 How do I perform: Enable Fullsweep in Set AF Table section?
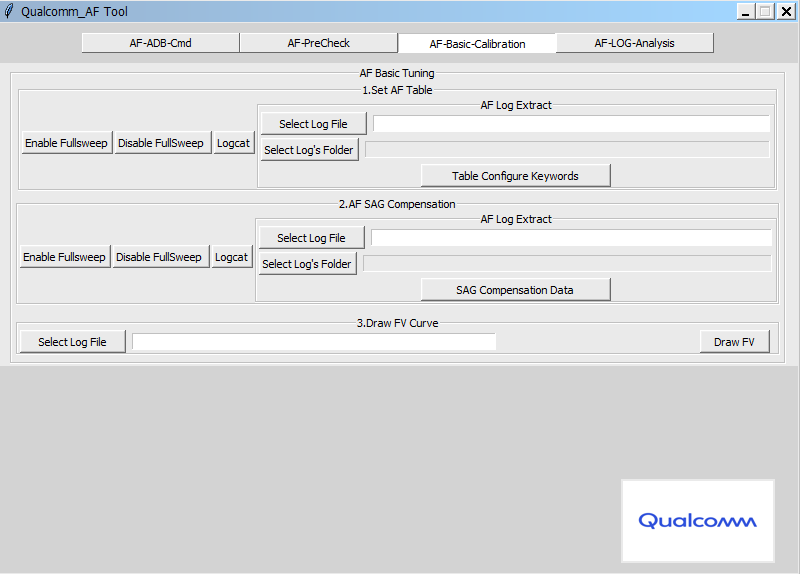coord(66,143)
